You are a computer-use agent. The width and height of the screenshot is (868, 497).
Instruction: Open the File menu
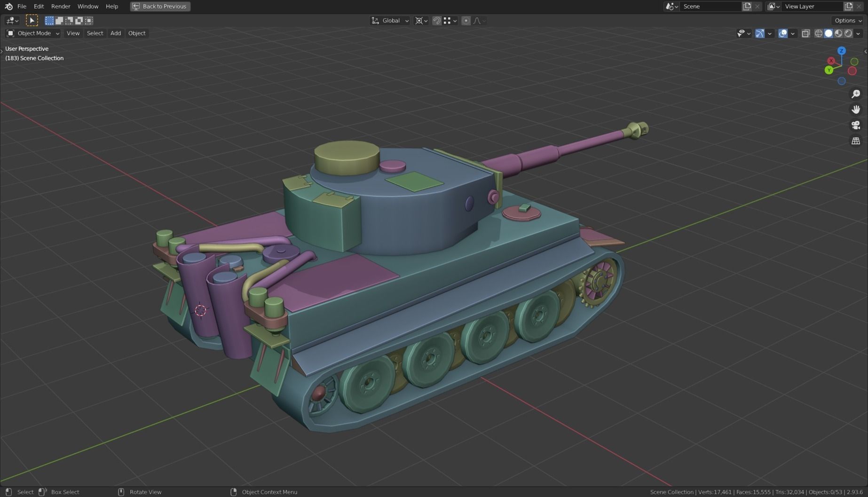tap(22, 7)
